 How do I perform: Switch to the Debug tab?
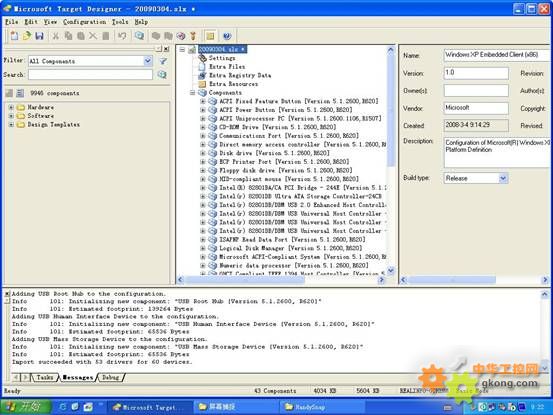click(x=110, y=378)
